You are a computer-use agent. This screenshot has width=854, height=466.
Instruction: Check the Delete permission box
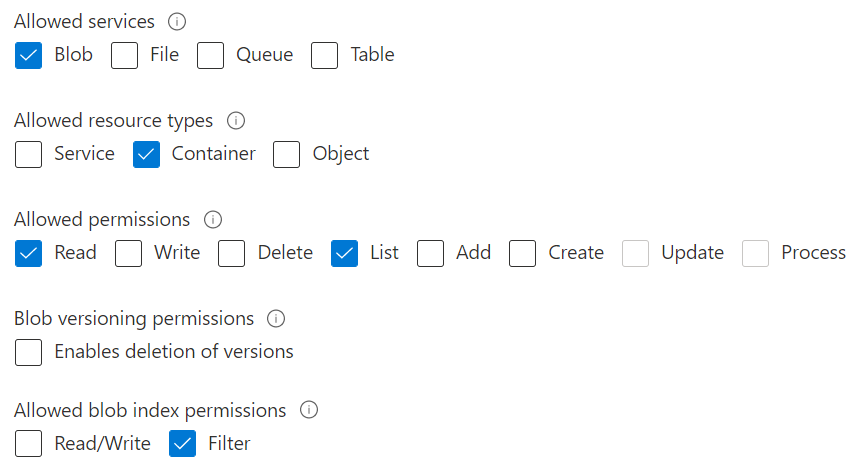point(232,254)
